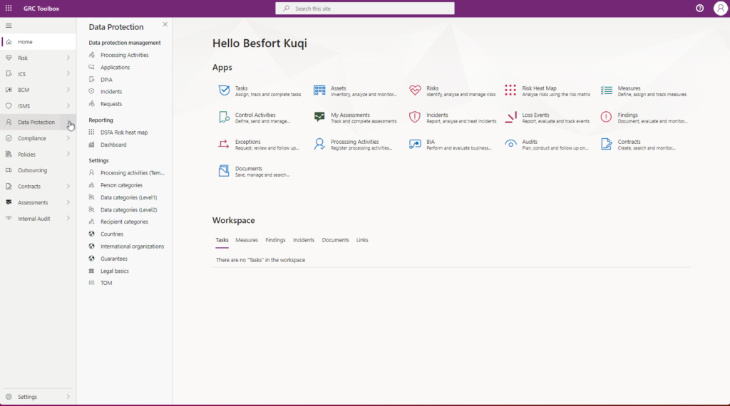730x406 pixels.
Task: Open Guarantees setting
Action: click(x=114, y=259)
